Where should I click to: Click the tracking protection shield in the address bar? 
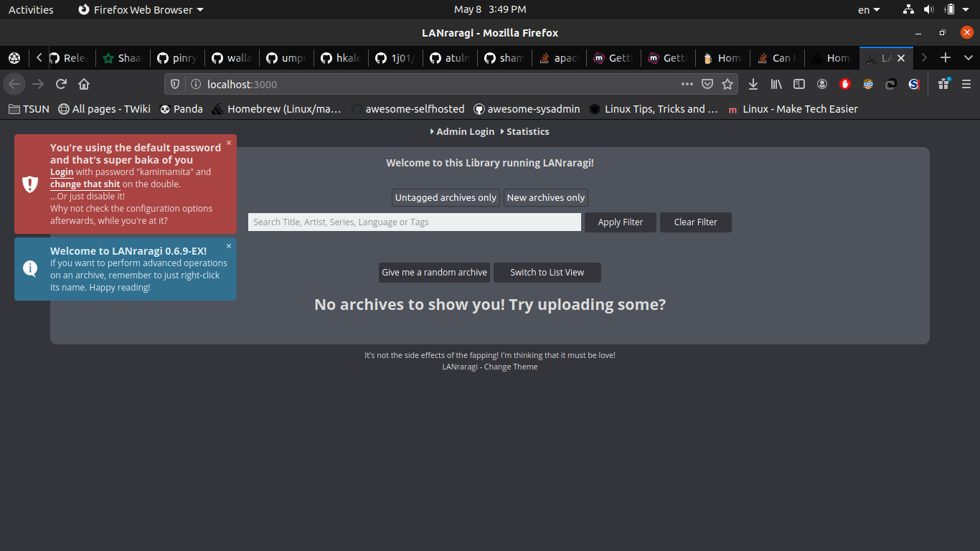(174, 84)
